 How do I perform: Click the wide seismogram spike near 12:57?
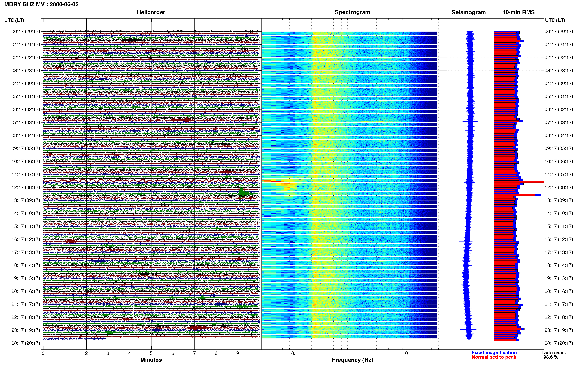click(469, 196)
